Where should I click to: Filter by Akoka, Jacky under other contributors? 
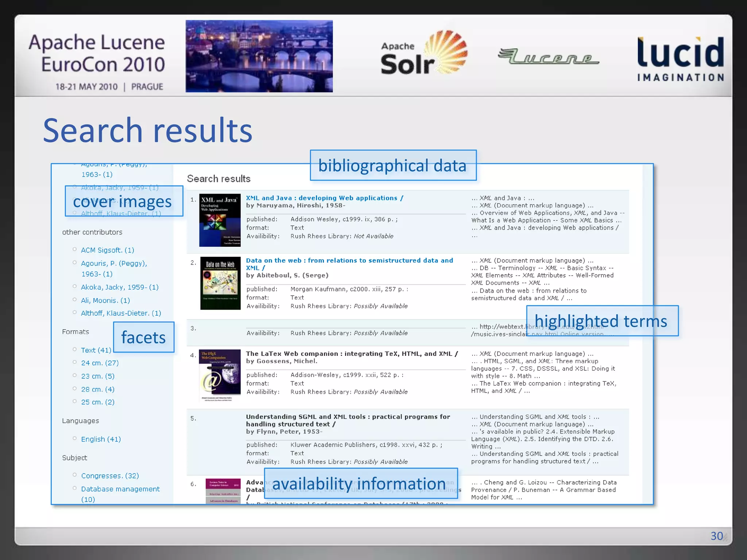[x=120, y=287]
